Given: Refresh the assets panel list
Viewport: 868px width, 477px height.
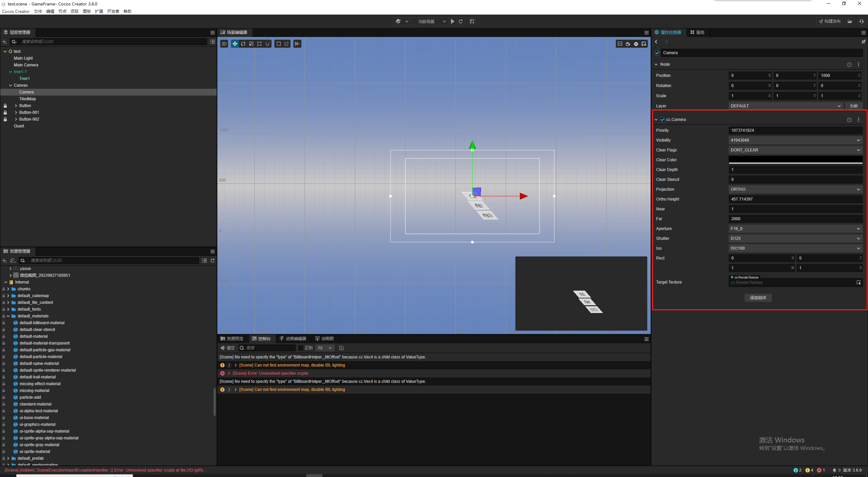Looking at the screenshot, I should point(213,261).
